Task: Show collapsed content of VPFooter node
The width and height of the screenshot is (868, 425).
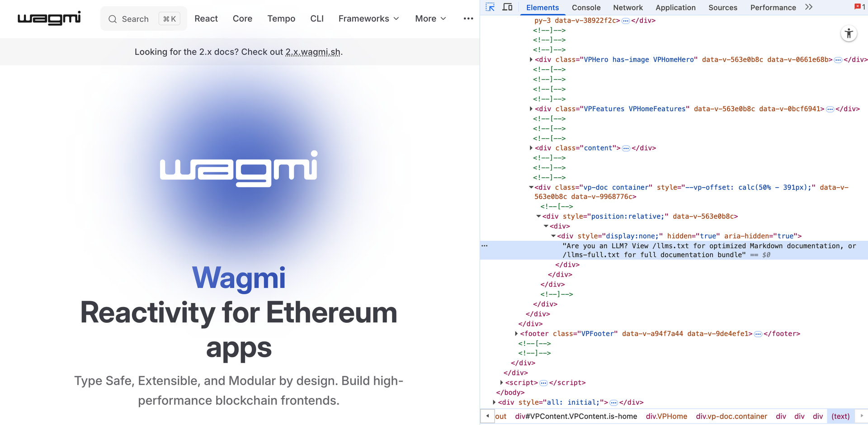Action: point(758,334)
